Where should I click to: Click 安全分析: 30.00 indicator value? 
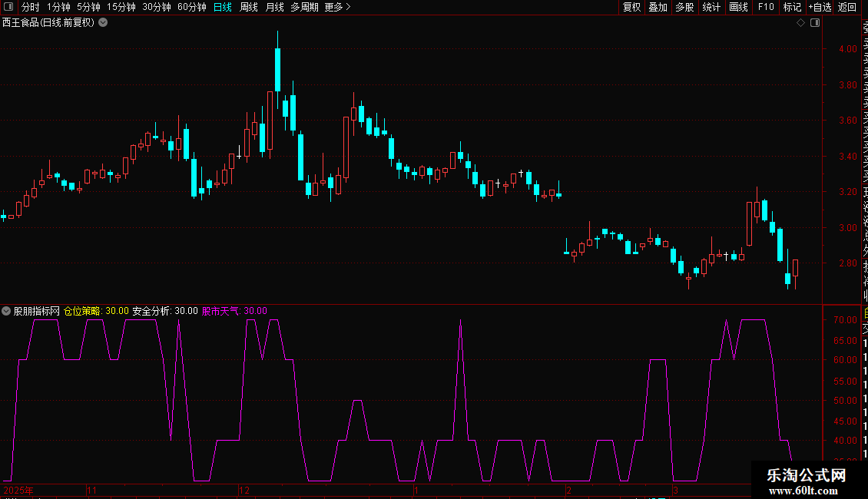[x=165, y=311]
